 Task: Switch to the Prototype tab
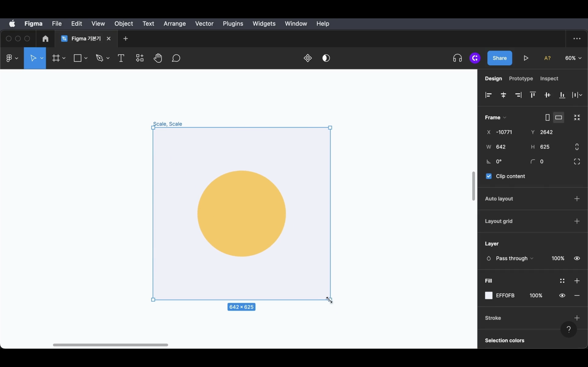pos(521,79)
